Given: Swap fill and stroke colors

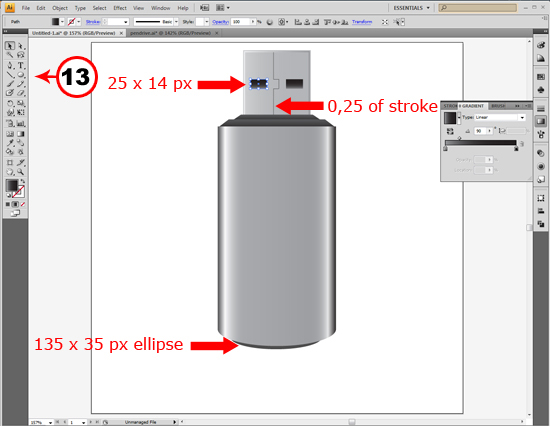Looking at the screenshot, I should pos(22,181).
